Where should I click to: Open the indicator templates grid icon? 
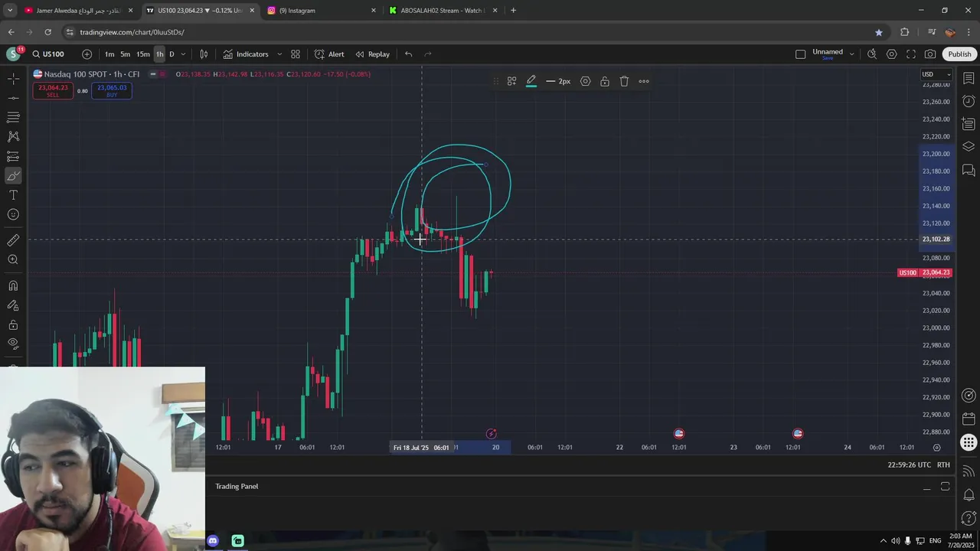click(296, 54)
